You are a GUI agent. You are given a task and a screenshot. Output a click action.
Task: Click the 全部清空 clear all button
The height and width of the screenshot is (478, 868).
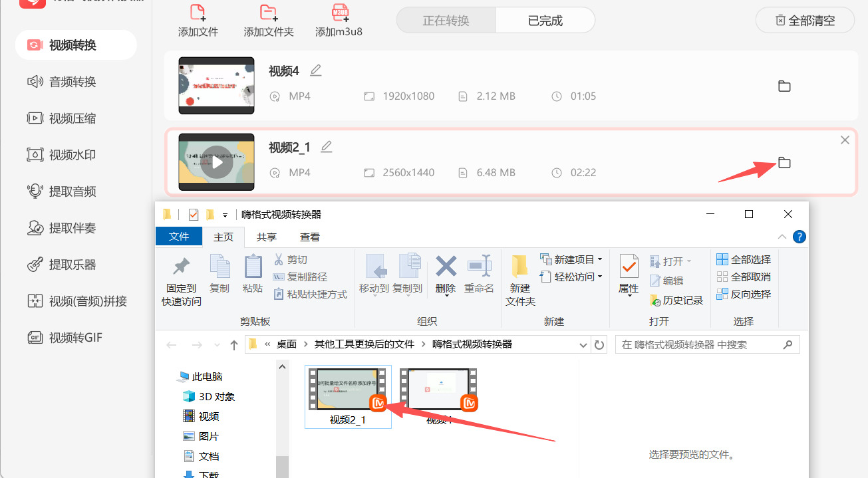[805, 21]
